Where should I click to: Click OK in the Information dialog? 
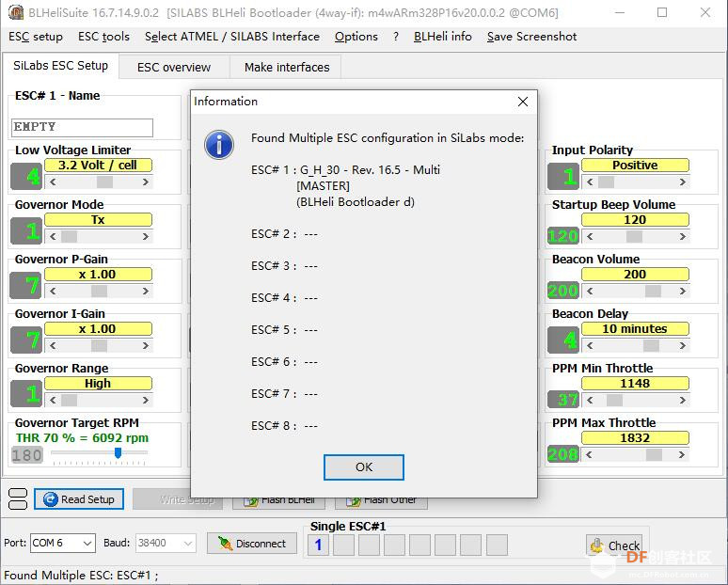pyautogui.click(x=364, y=467)
